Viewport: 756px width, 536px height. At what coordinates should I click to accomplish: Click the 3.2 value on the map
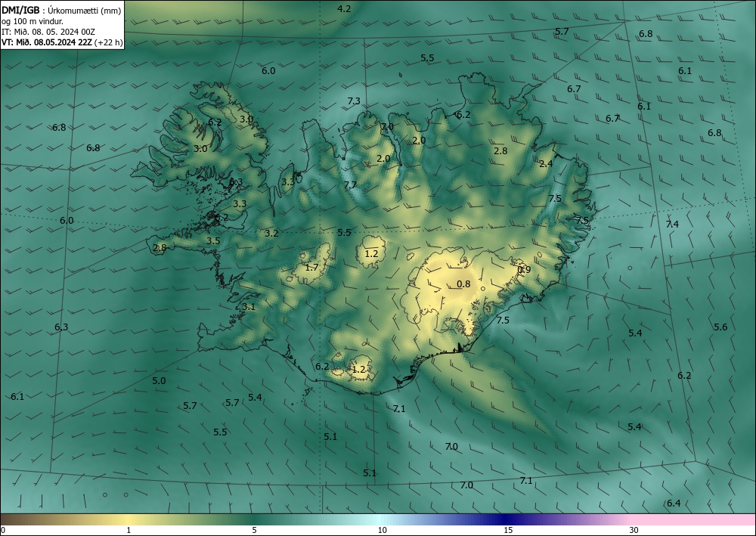point(271,234)
